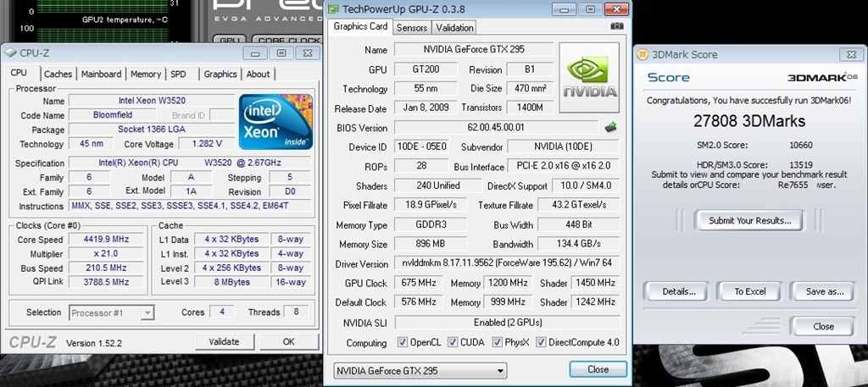The height and width of the screenshot is (387, 868).
Task: Click the Release Date value Jan 8, 2009
Action: click(x=426, y=108)
